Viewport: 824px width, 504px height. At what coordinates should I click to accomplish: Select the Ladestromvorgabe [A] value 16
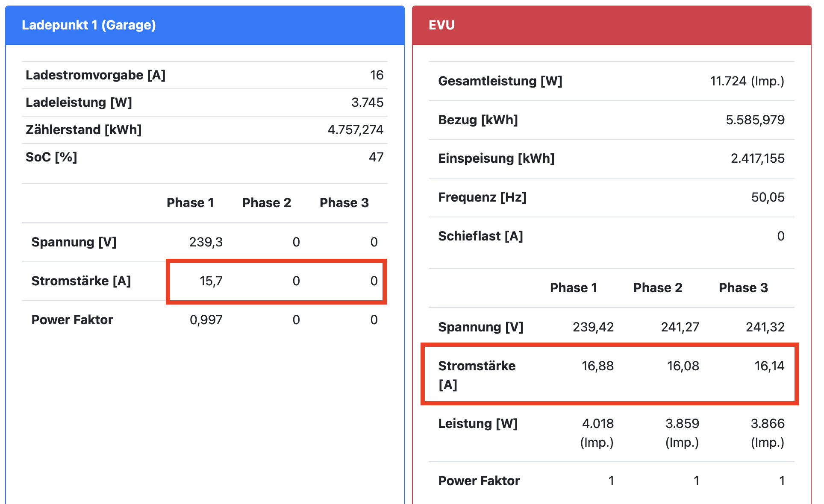tap(377, 75)
